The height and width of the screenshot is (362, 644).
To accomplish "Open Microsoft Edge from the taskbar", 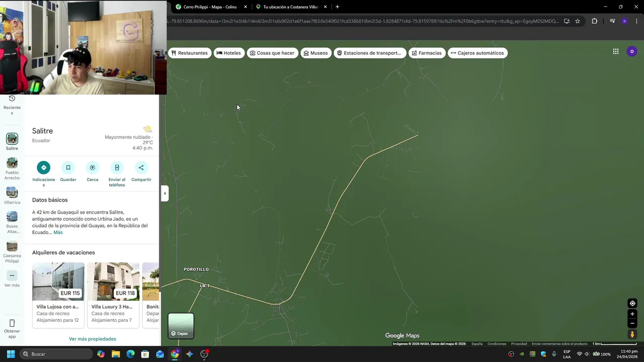I will click(130, 354).
